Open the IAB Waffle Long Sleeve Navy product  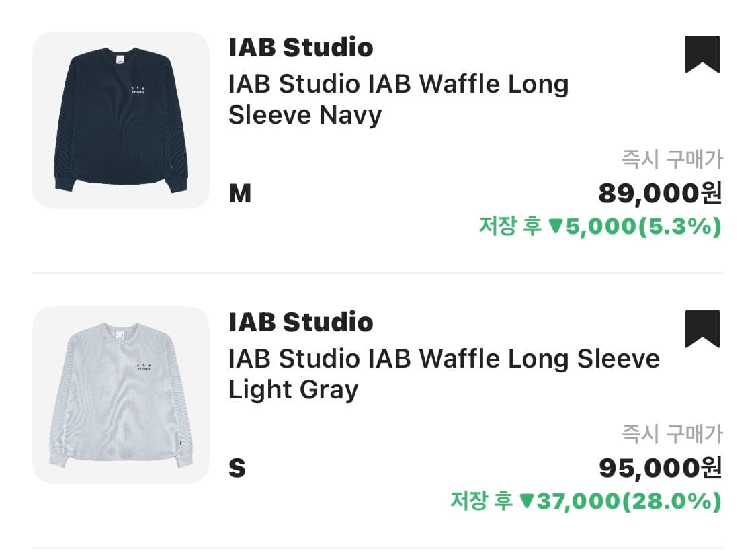396,98
